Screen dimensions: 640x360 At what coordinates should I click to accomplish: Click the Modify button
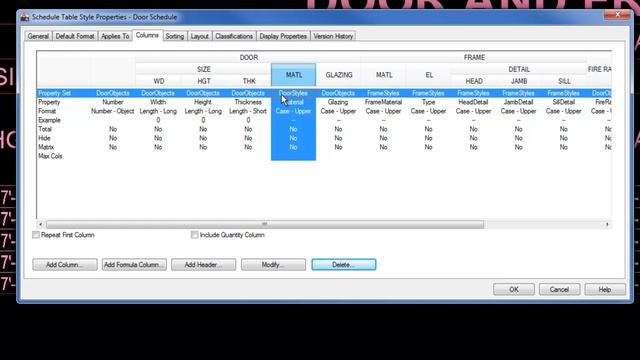point(273,264)
